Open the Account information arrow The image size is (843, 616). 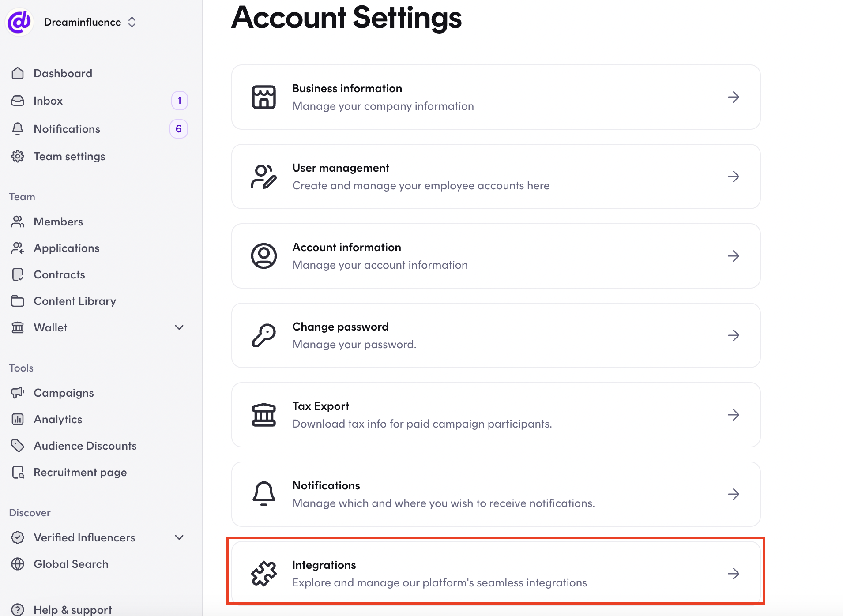[x=734, y=256]
